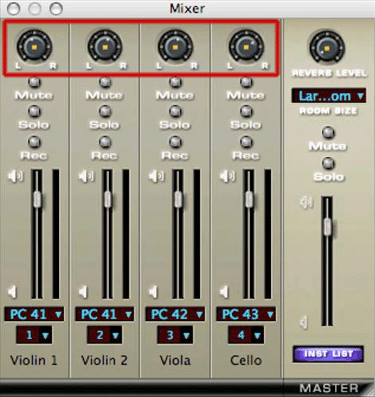
Task: Solo the Viola channel
Action: [175, 111]
